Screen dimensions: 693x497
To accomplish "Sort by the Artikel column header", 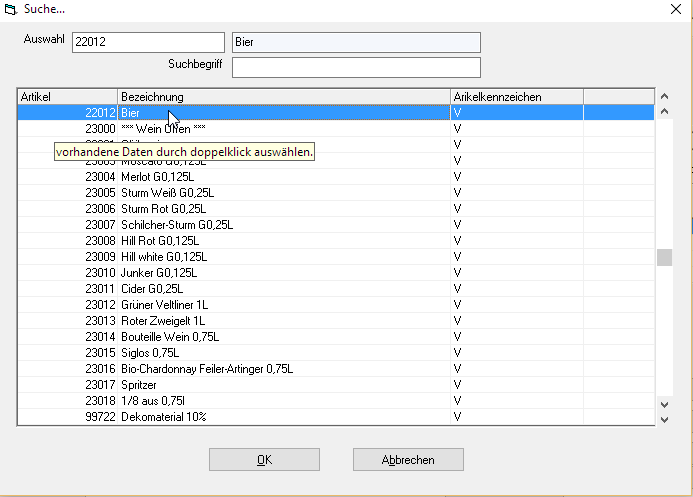I will (67, 97).
